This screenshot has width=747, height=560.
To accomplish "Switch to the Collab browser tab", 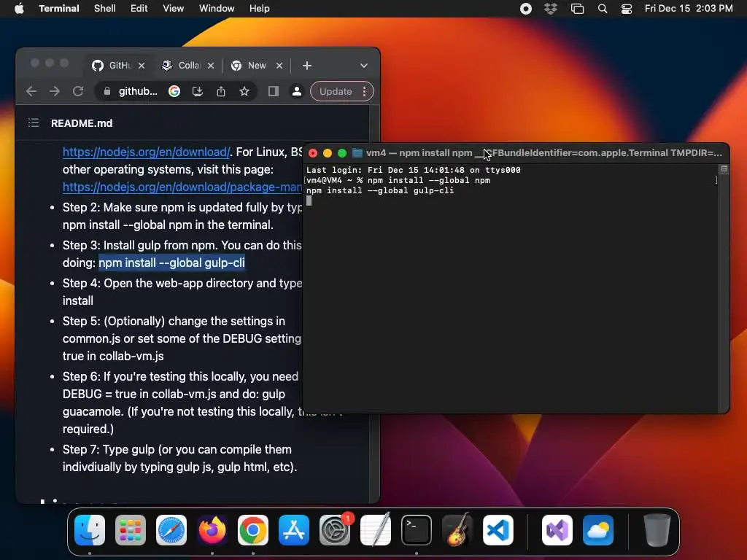I will 189,65.
